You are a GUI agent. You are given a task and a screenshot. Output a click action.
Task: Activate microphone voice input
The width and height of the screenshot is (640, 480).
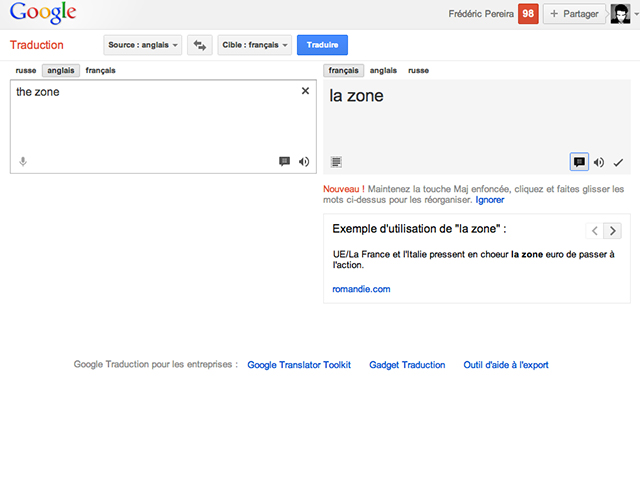tap(23, 162)
